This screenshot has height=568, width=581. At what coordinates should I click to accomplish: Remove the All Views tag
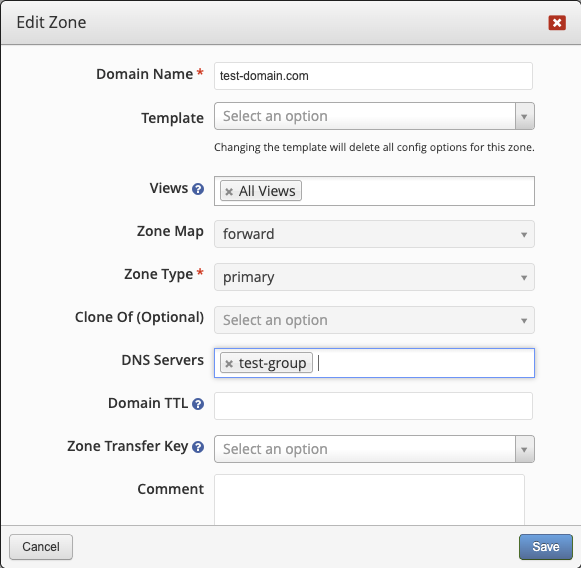[229, 192]
